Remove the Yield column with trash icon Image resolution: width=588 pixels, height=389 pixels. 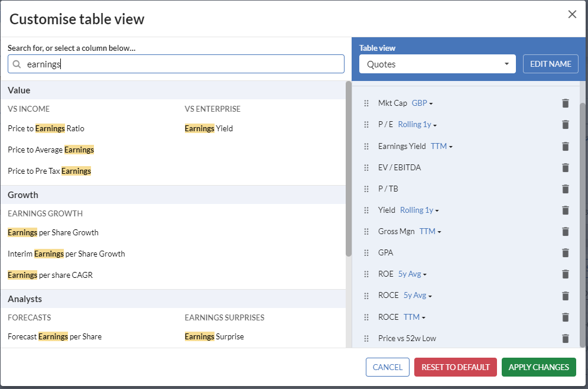[566, 210]
